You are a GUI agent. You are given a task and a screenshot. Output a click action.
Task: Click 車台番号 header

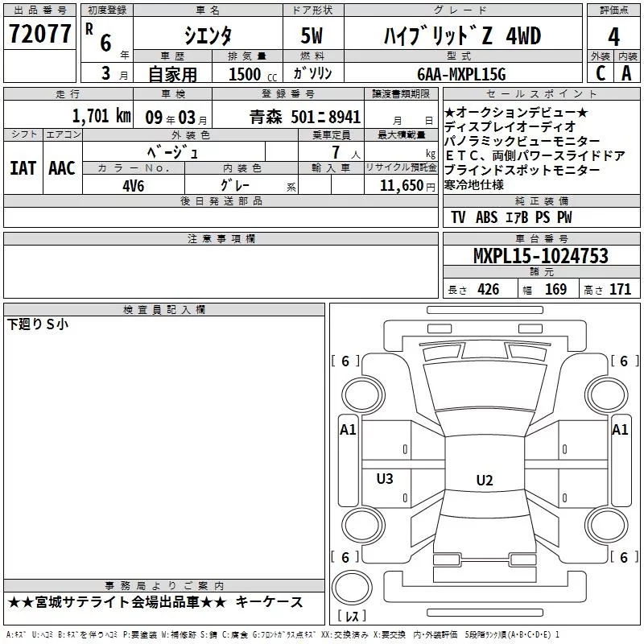click(542, 238)
